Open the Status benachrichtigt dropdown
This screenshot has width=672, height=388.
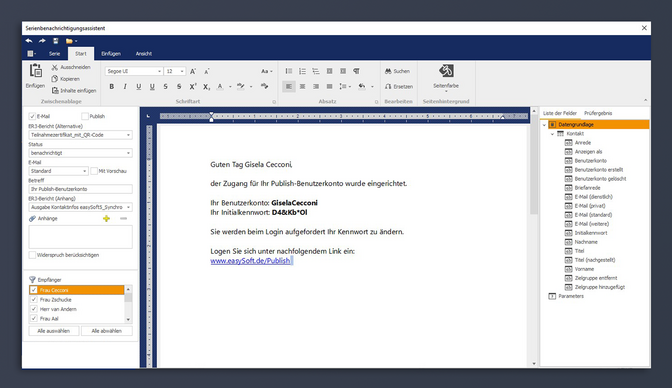click(81, 153)
